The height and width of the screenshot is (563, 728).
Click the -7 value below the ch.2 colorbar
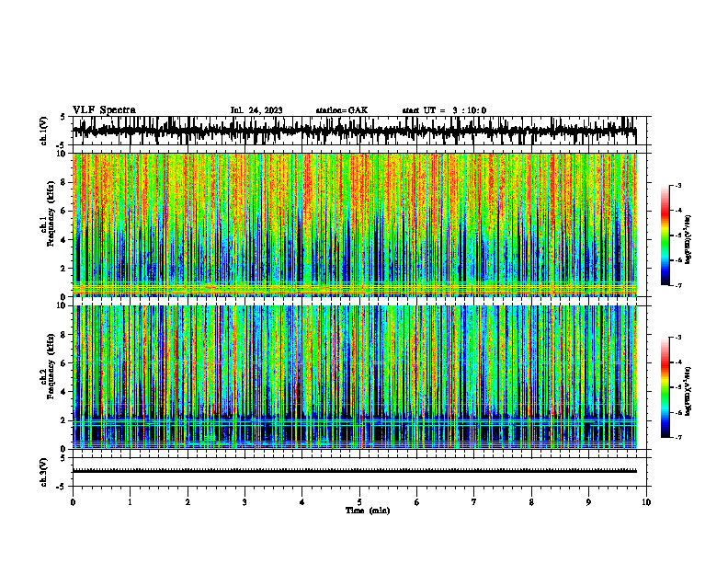pos(678,438)
